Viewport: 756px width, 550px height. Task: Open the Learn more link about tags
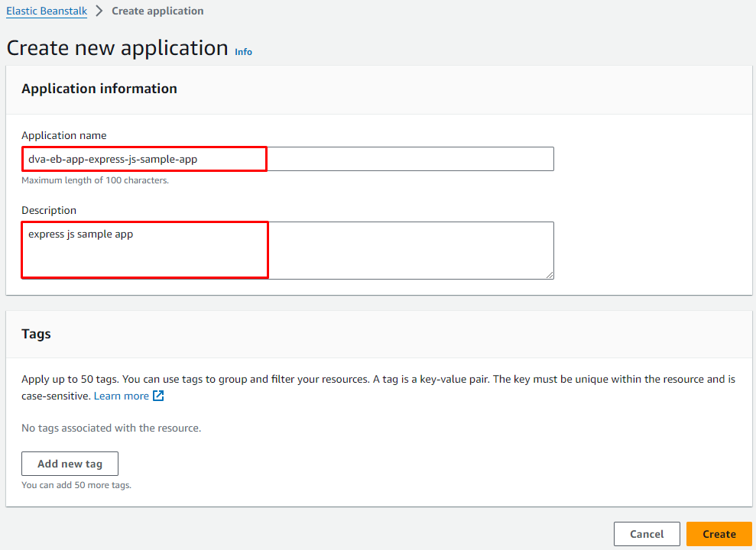coord(121,396)
